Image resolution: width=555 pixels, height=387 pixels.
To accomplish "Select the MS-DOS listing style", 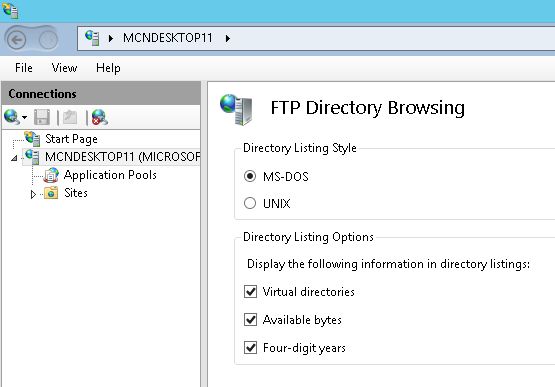I will [x=250, y=176].
